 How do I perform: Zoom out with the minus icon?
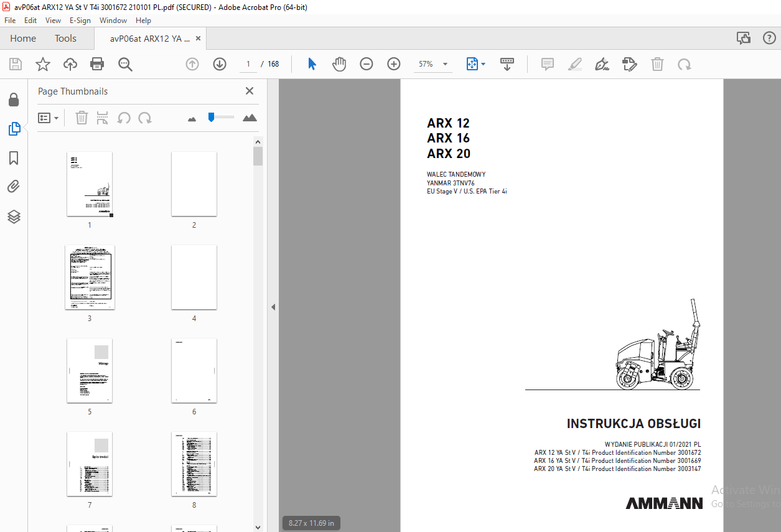click(x=367, y=64)
